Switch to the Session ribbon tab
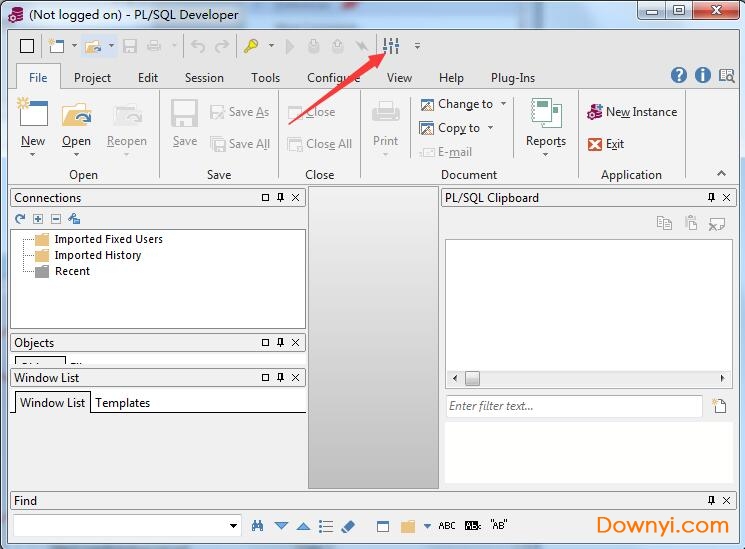 click(204, 78)
